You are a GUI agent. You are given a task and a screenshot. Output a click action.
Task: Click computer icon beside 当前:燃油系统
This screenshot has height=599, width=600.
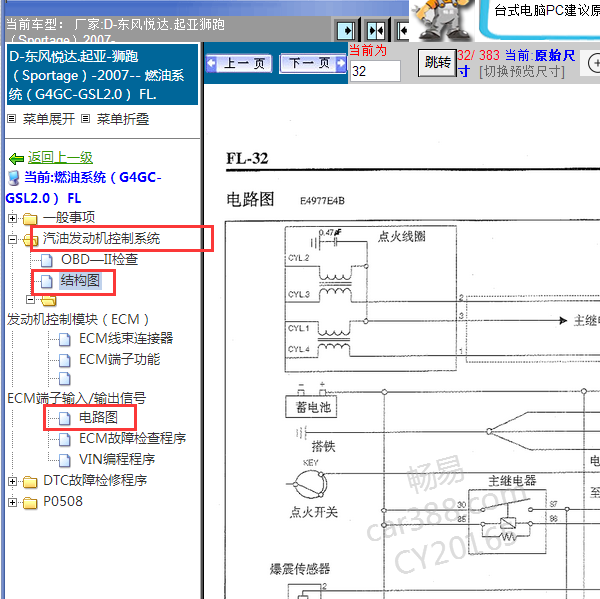coord(13,178)
